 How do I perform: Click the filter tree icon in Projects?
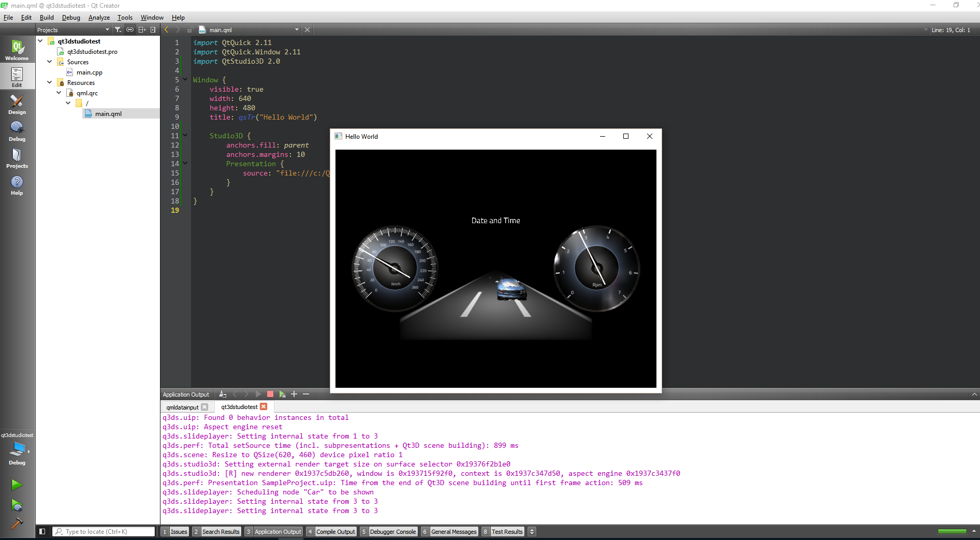pyautogui.click(x=118, y=30)
